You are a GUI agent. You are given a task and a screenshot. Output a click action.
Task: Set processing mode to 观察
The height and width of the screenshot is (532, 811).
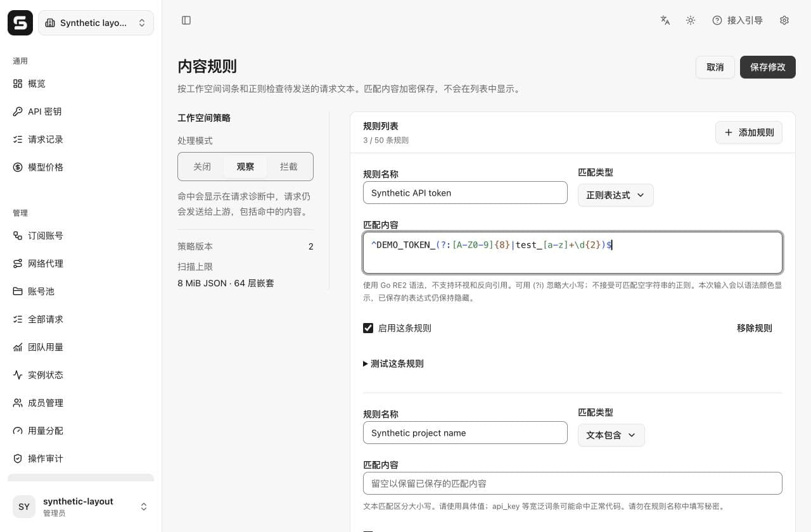click(x=245, y=167)
